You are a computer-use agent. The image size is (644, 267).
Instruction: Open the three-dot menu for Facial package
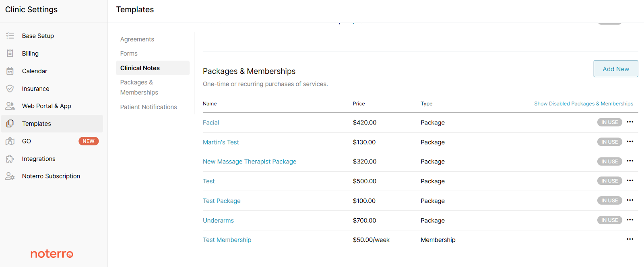[x=630, y=122]
